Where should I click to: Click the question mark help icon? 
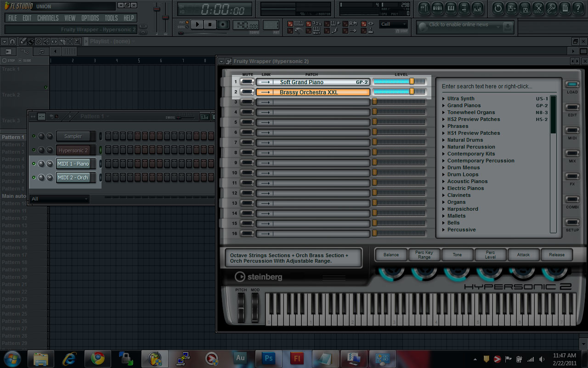(578, 8)
